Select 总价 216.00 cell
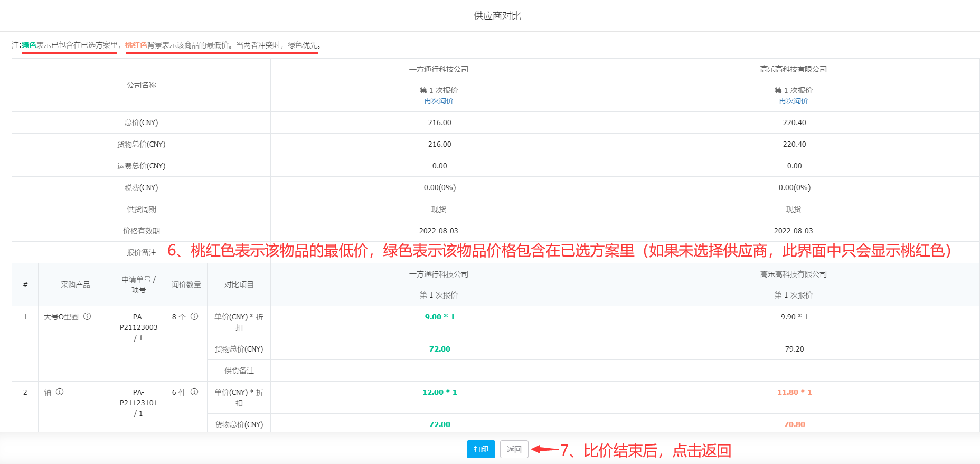This screenshot has height=464, width=980. point(439,122)
